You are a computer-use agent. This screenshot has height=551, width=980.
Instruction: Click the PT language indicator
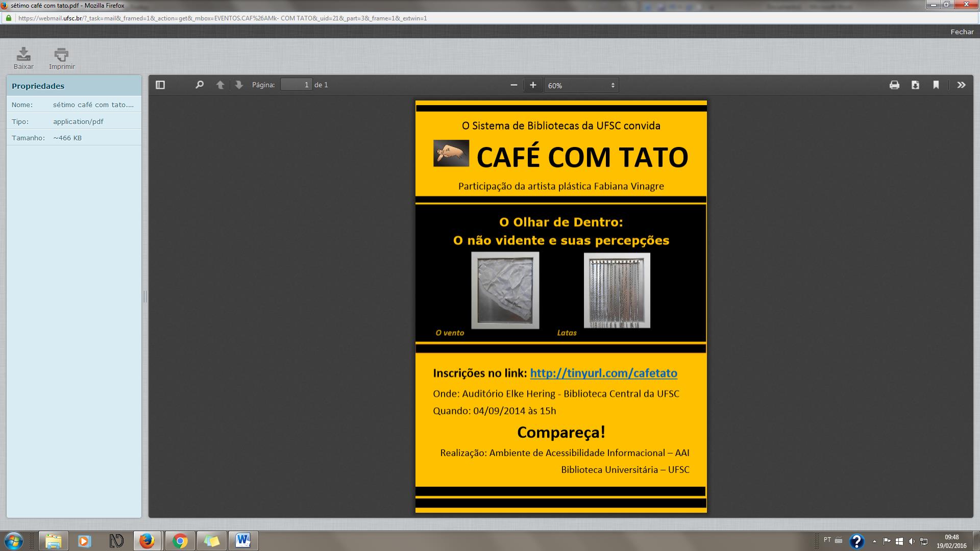(x=827, y=540)
